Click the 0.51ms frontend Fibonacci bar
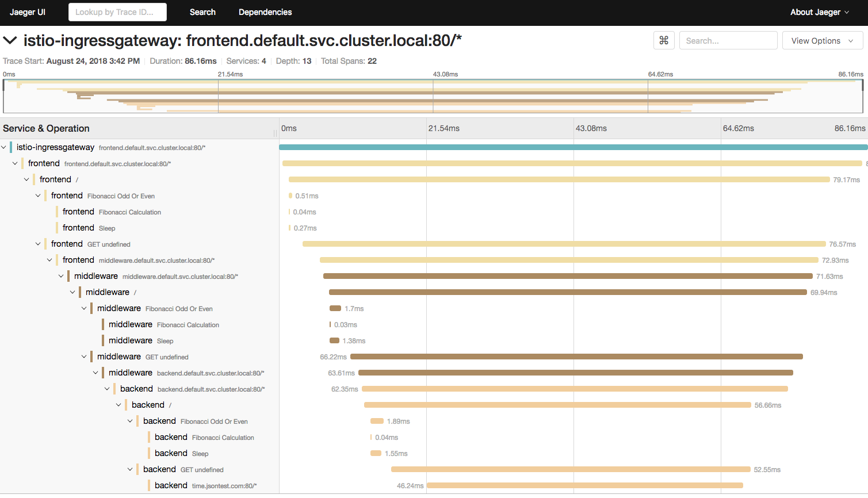This screenshot has height=498, width=868. pyautogui.click(x=290, y=196)
